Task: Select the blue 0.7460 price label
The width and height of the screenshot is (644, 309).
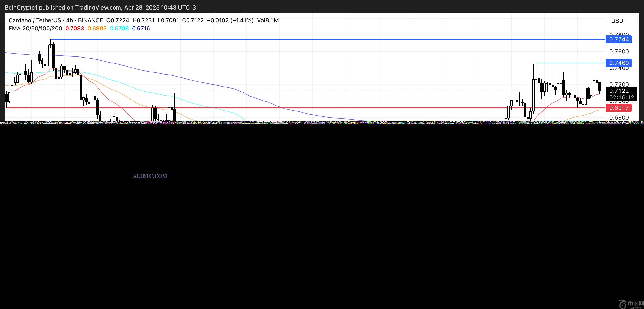Action: point(619,63)
